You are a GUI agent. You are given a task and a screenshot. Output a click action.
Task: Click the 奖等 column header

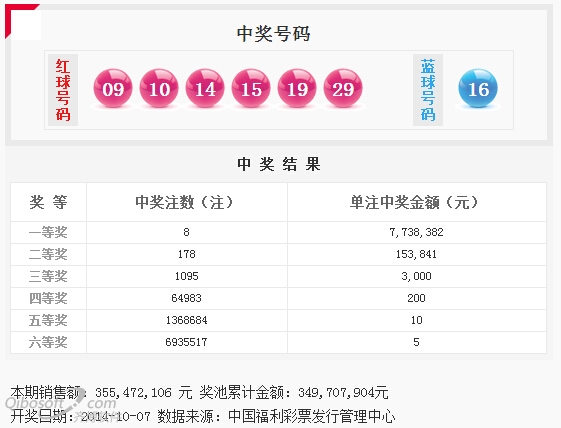(48, 202)
